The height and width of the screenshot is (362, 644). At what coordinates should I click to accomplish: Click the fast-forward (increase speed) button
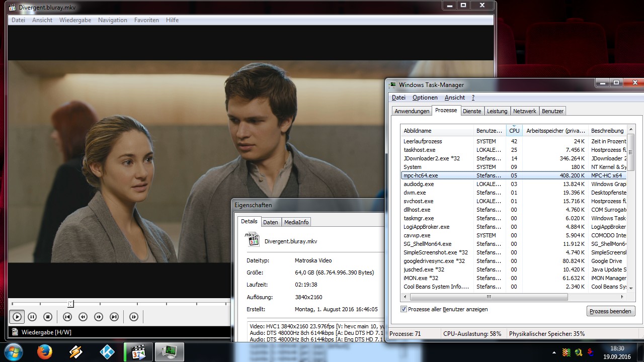point(99,317)
